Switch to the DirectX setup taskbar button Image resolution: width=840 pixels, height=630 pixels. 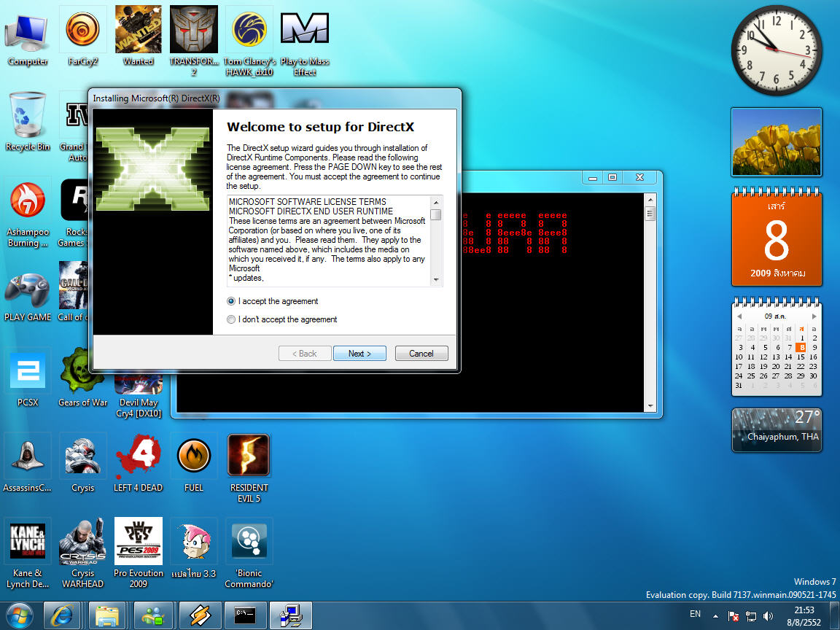[x=291, y=616]
